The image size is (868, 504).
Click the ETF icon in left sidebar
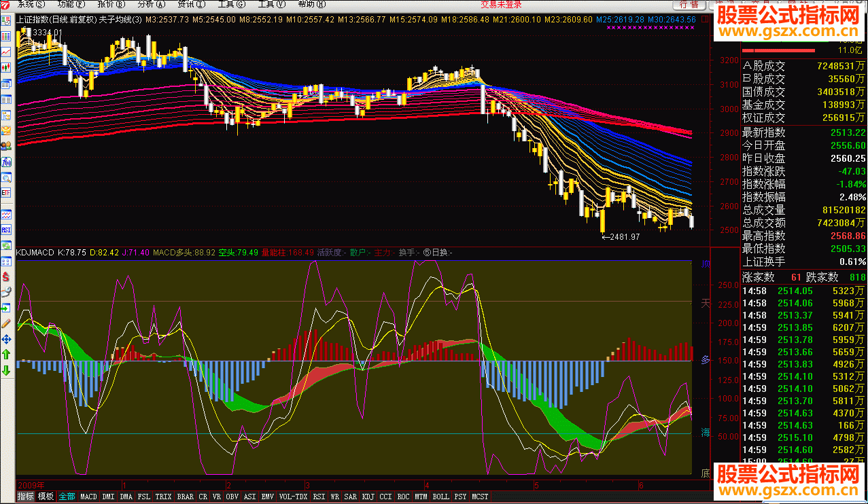point(6,193)
